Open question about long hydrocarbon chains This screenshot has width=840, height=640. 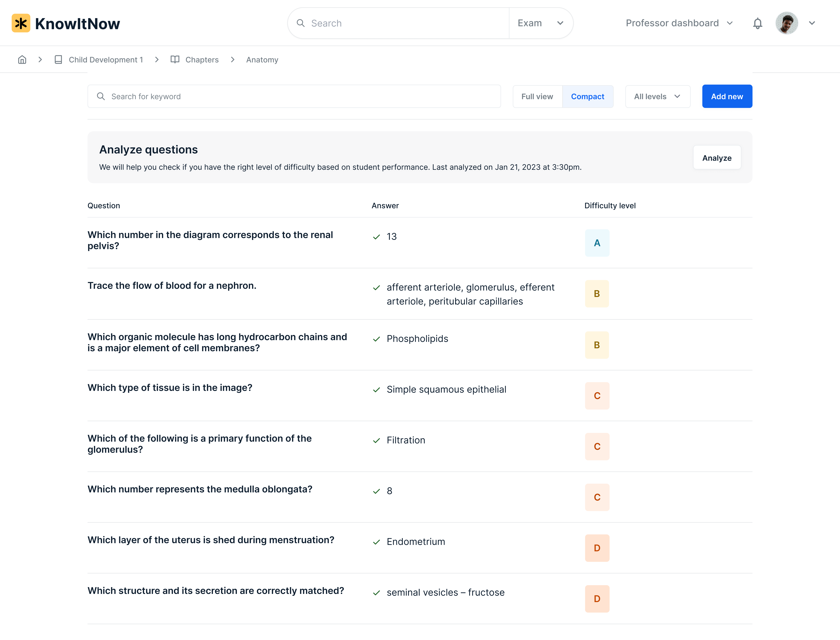217,342
